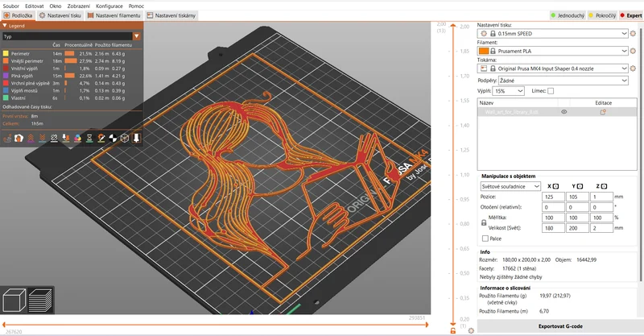The height and width of the screenshot is (336, 644).
Task: Toggle deretractions icon with downward arrows
Action: 43,138
